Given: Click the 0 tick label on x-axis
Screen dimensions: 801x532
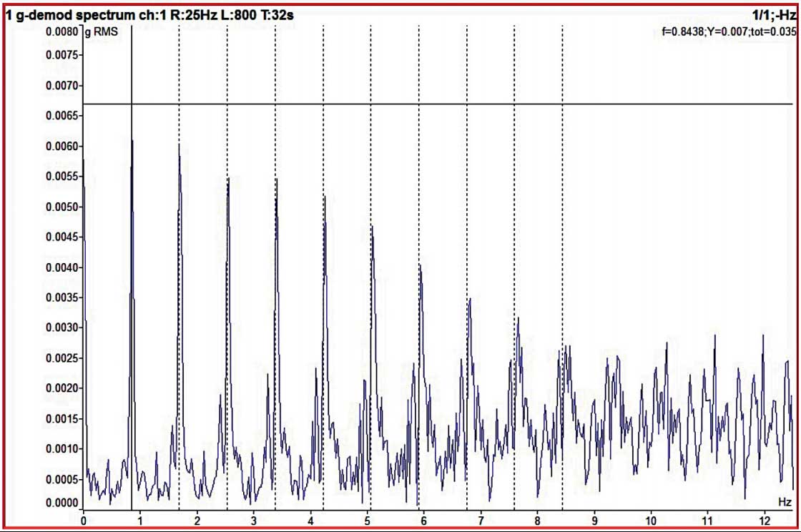Looking at the screenshot, I should tap(84, 519).
